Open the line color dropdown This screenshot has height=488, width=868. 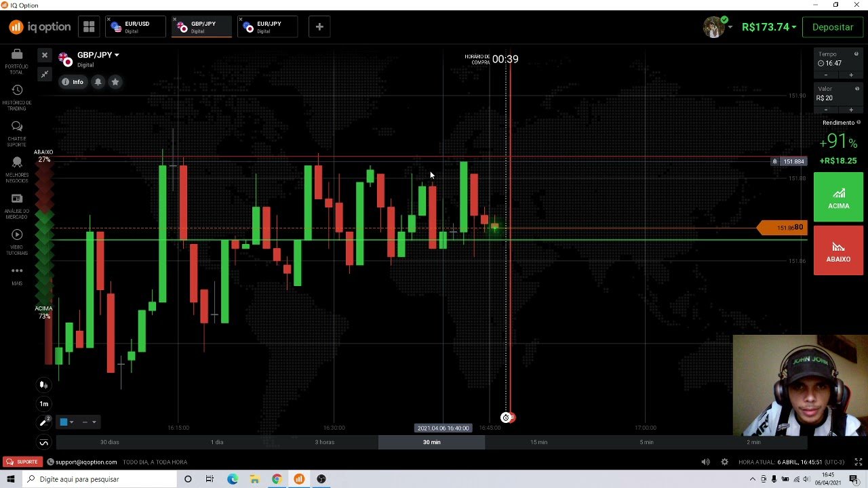72,422
